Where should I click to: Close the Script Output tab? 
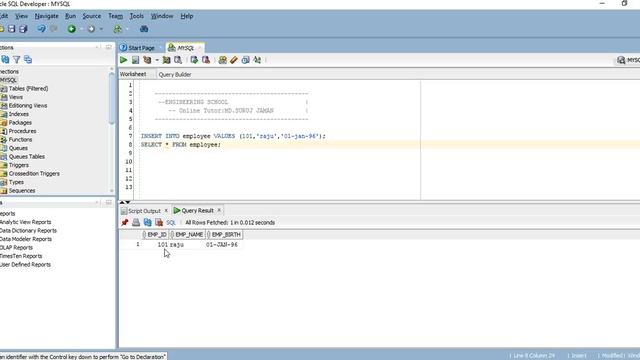[166, 211]
